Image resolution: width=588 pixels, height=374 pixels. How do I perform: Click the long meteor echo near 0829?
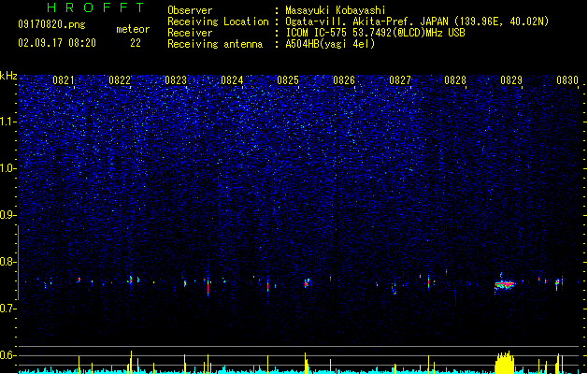[505, 284]
